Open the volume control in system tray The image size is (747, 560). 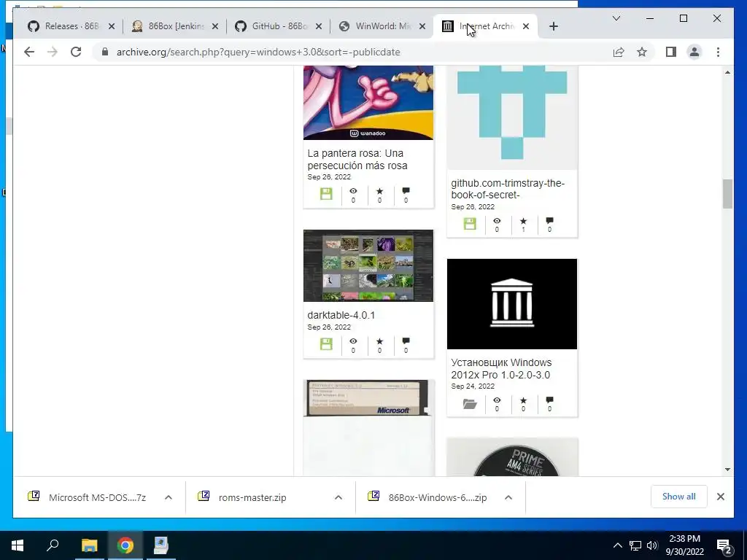652,545
